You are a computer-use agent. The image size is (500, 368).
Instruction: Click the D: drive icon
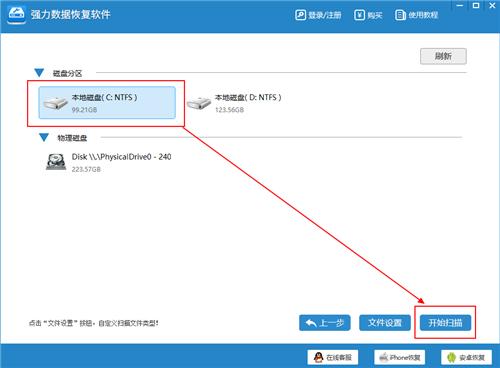tap(199, 103)
